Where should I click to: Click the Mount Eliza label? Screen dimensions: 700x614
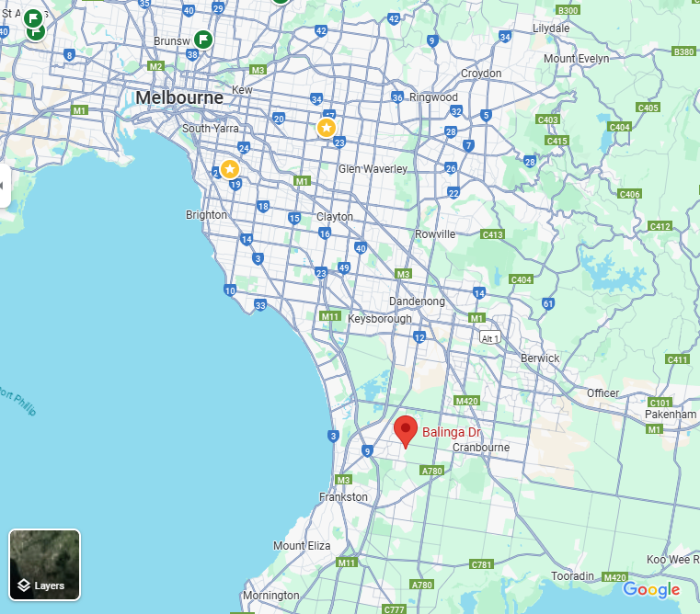pyautogui.click(x=302, y=546)
